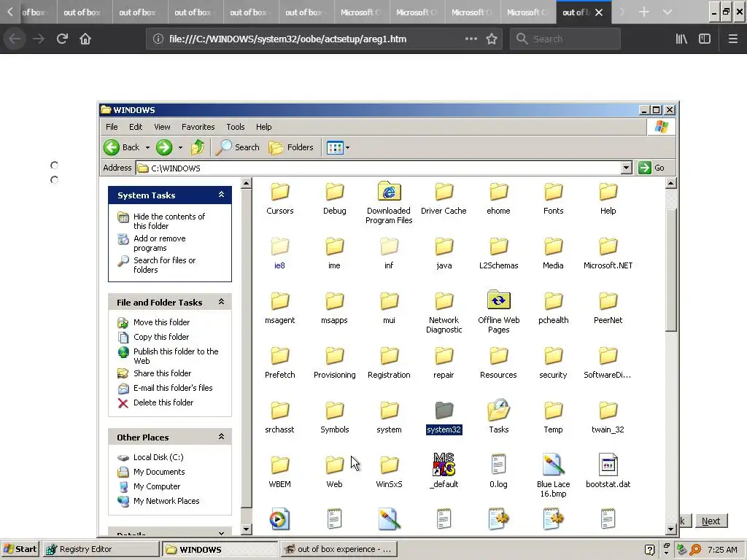
Task: Switch to Registry Editor taskbar button
Action: pyautogui.click(x=101, y=549)
